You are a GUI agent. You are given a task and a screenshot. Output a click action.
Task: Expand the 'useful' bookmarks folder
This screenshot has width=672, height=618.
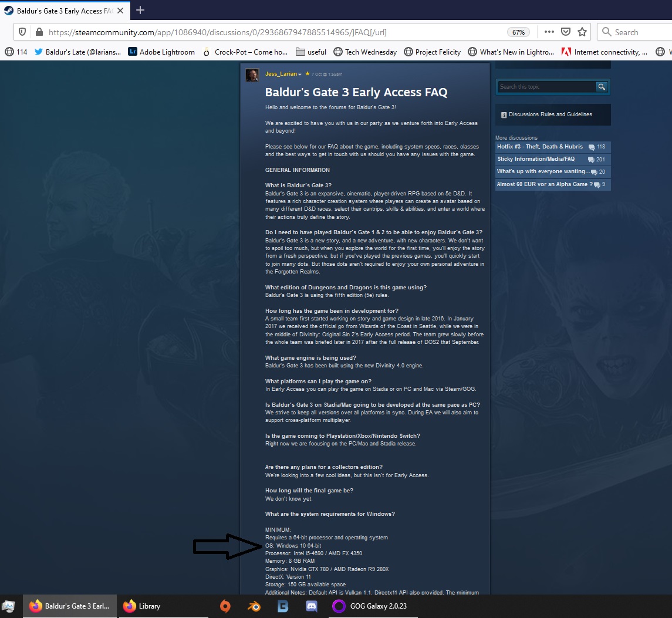pos(311,52)
